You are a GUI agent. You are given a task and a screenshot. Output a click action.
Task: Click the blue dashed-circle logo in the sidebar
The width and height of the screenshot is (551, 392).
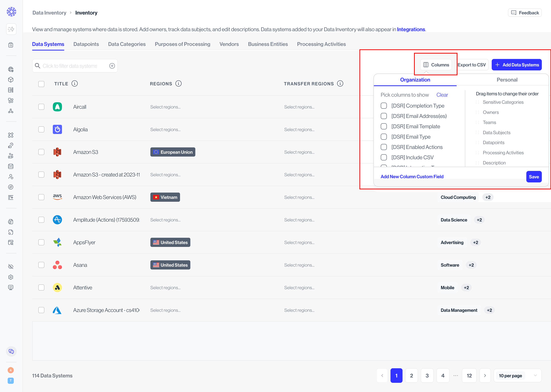[x=11, y=12]
